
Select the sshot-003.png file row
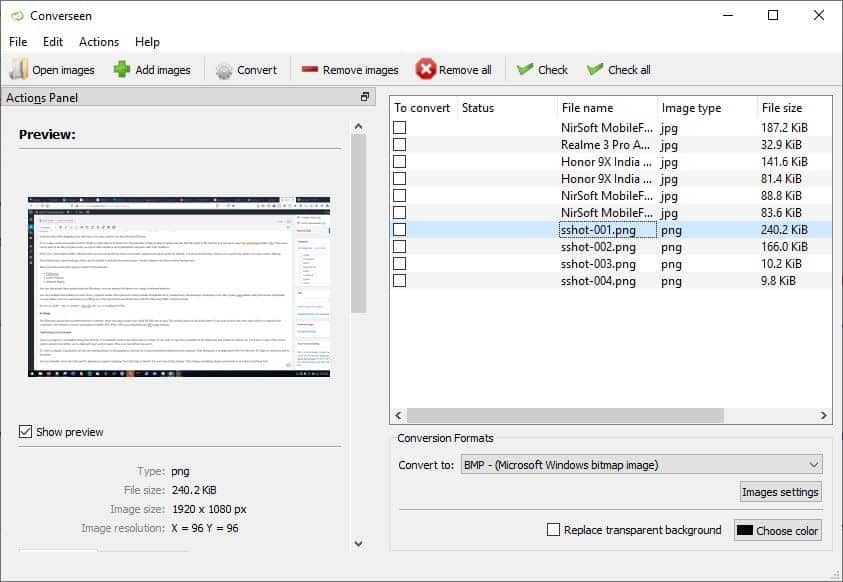[x=598, y=264]
